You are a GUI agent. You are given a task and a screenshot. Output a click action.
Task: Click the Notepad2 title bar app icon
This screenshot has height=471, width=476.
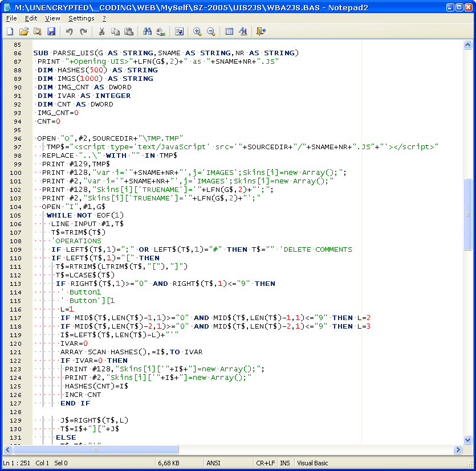(x=7, y=7)
